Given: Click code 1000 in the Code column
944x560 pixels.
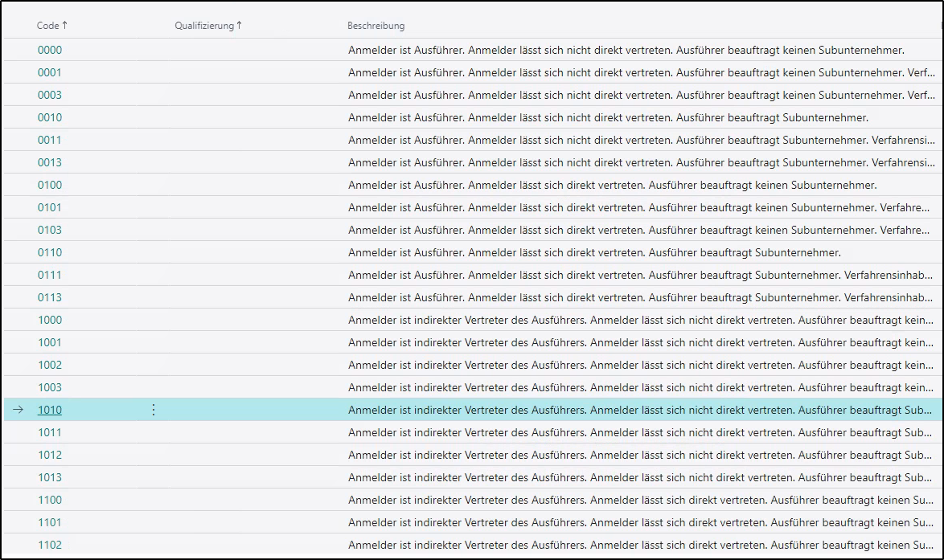Looking at the screenshot, I should point(50,320).
